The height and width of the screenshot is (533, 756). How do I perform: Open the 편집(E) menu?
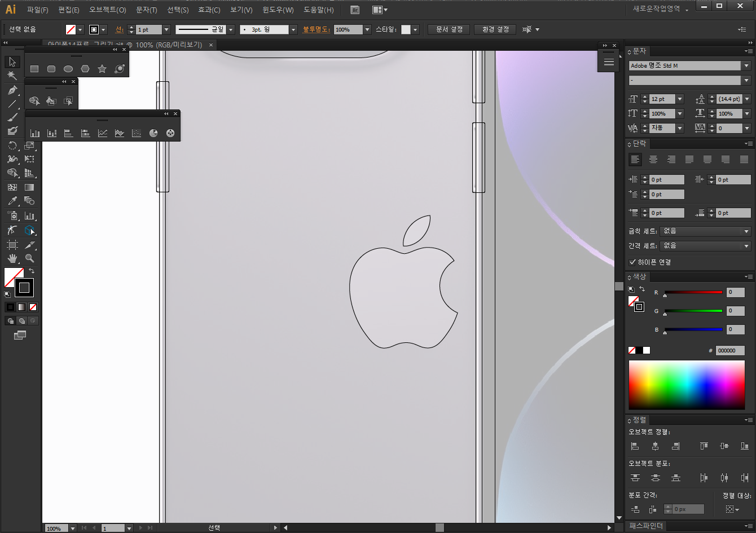tap(69, 10)
